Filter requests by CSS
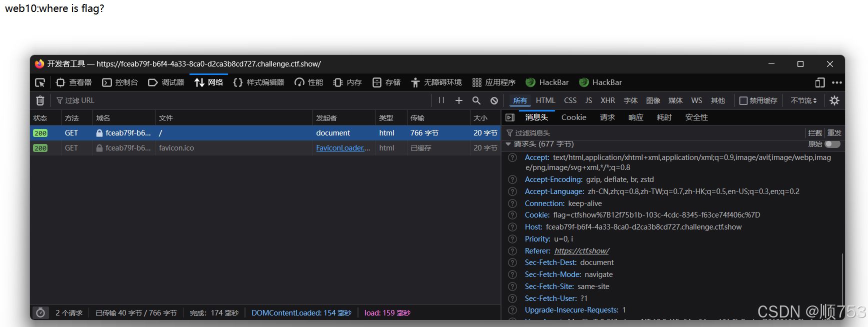Image resolution: width=868 pixels, height=327 pixels. [x=570, y=100]
